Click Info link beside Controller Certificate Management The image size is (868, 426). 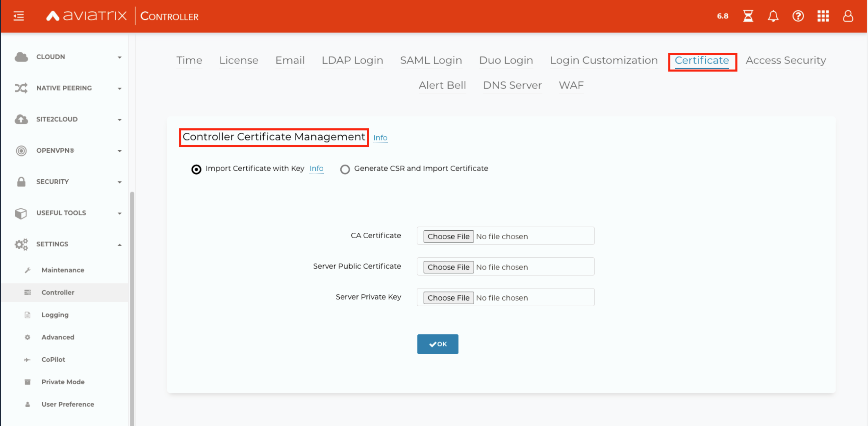[x=380, y=138]
